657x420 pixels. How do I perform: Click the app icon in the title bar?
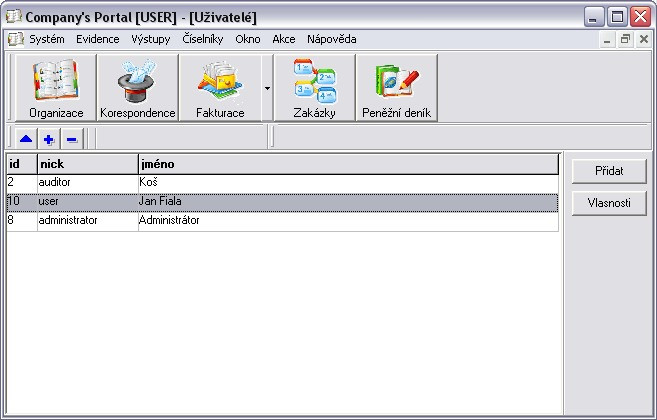click(x=14, y=17)
